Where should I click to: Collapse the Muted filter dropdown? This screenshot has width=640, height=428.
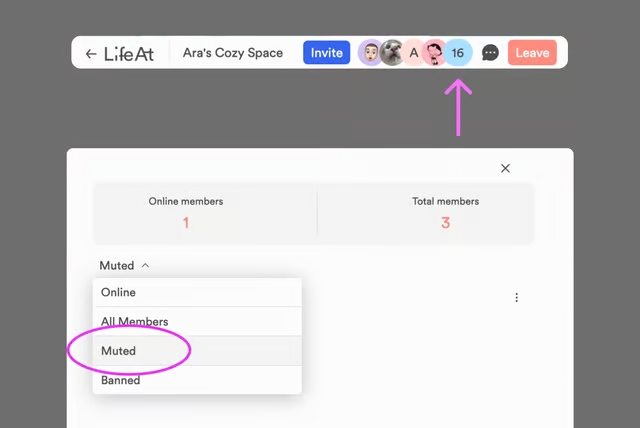tap(124, 266)
